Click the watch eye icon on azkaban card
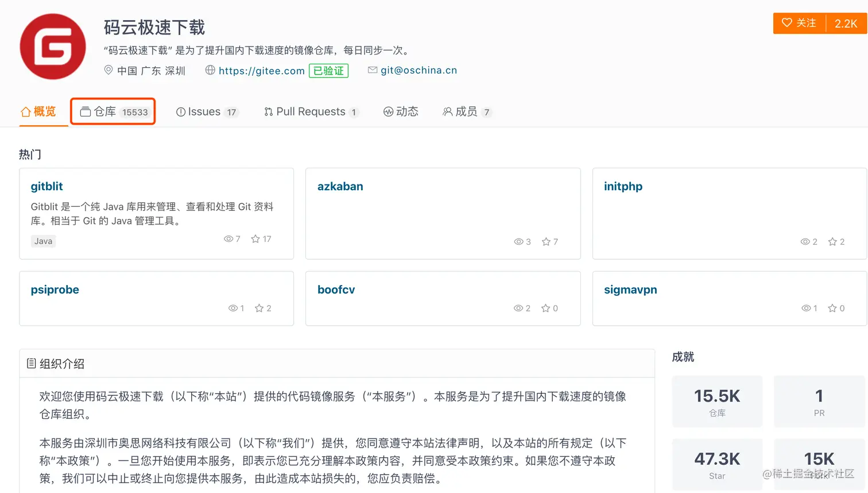The width and height of the screenshot is (868, 493). [x=519, y=242]
